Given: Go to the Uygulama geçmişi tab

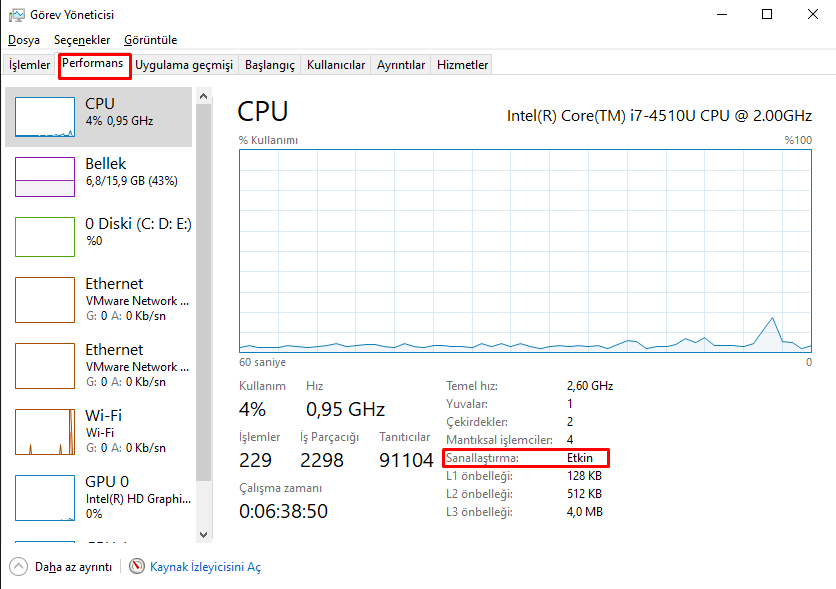Looking at the screenshot, I should tap(184, 65).
